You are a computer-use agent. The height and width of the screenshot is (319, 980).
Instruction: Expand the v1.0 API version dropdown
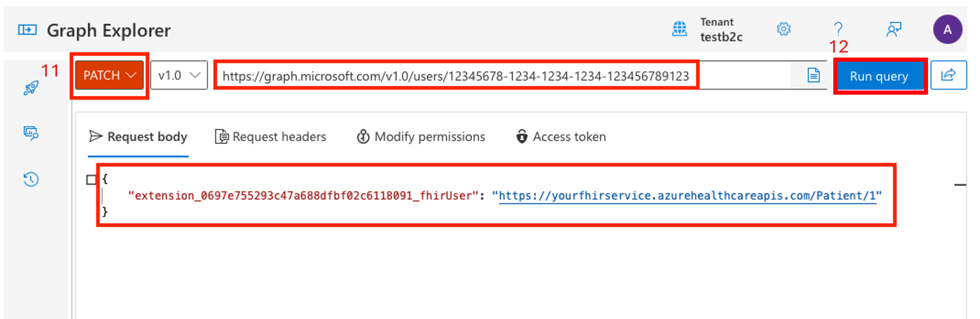pos(179,75)
